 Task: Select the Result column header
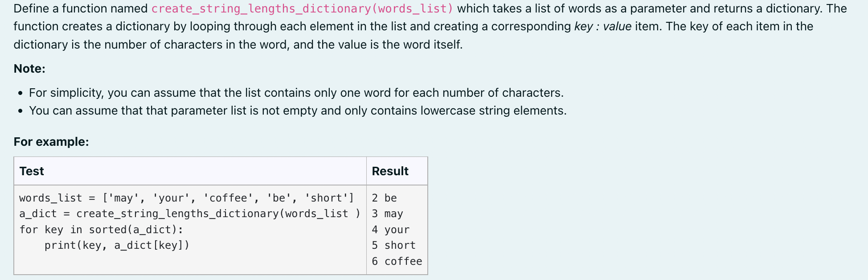point(390,171)
